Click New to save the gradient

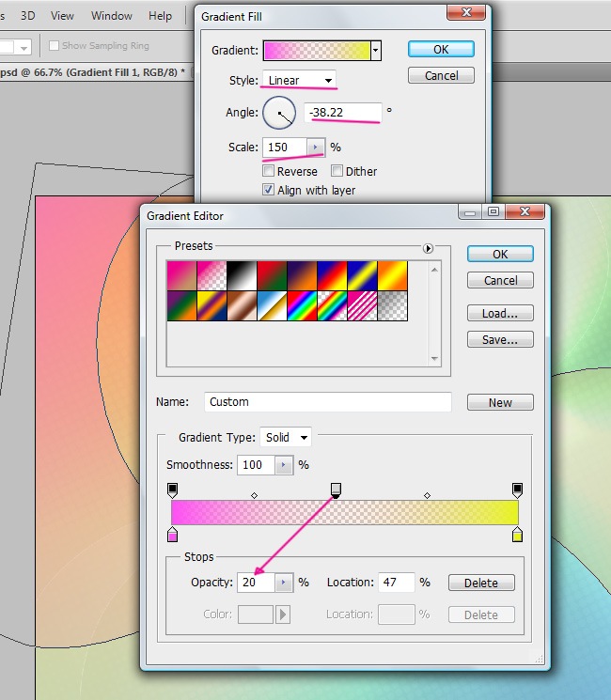tap(500, 402)
